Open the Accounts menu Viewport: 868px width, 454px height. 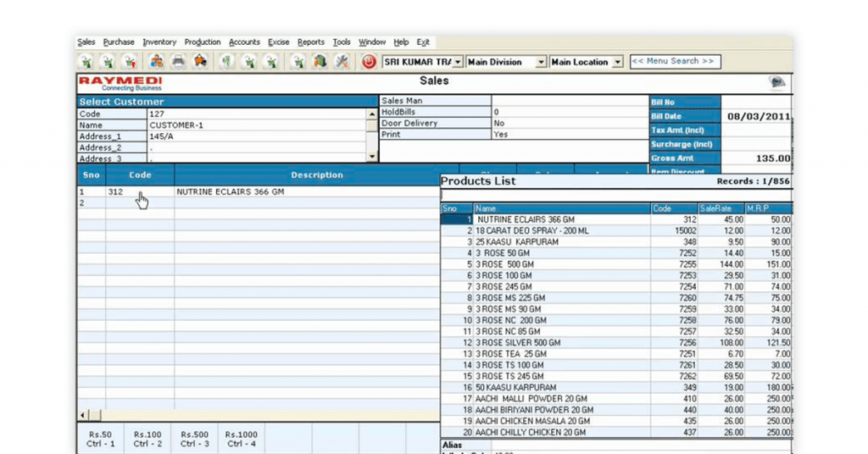click(x=244, y=42)
